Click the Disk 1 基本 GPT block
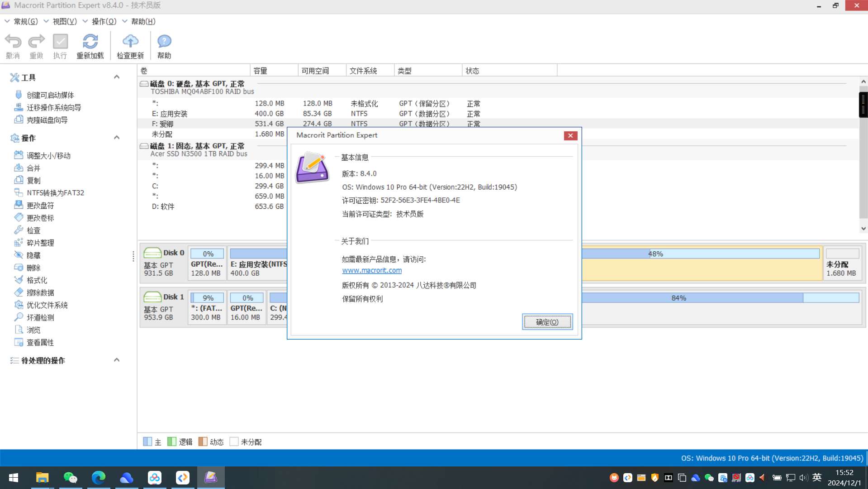This screenshot has height=489, width=868. click(x=164, y=307)
